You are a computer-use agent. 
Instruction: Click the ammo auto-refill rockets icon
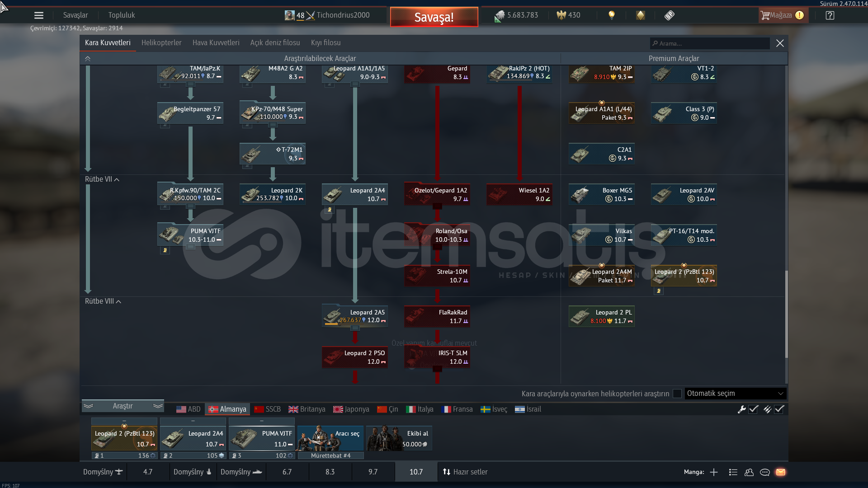[x=767, y=409]
